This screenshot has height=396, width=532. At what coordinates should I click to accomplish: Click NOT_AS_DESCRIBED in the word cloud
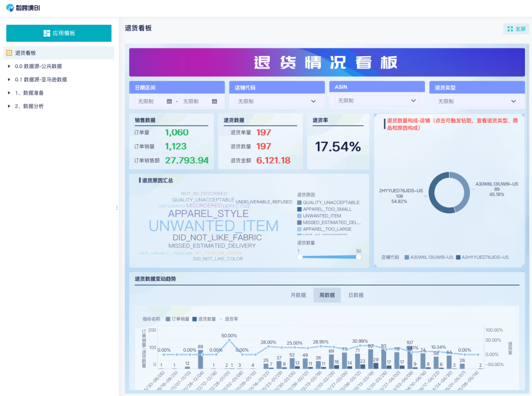point(204,194)
